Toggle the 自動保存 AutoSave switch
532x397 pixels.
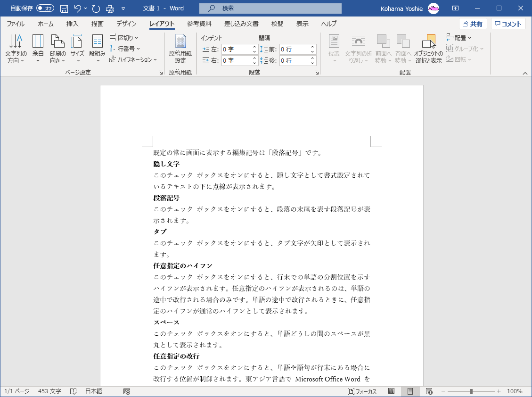(45, 8)
